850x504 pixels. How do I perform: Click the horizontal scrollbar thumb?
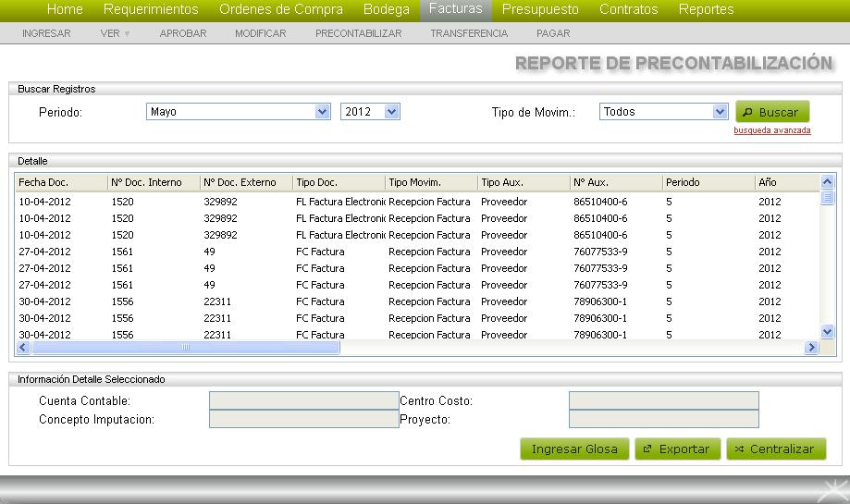point(185,348)
